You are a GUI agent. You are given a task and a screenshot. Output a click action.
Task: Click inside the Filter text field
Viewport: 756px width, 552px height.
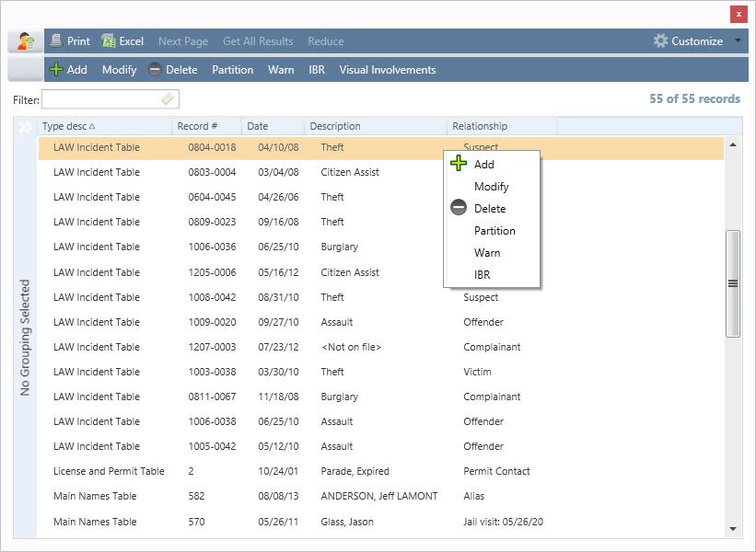[x=101, y=98]
